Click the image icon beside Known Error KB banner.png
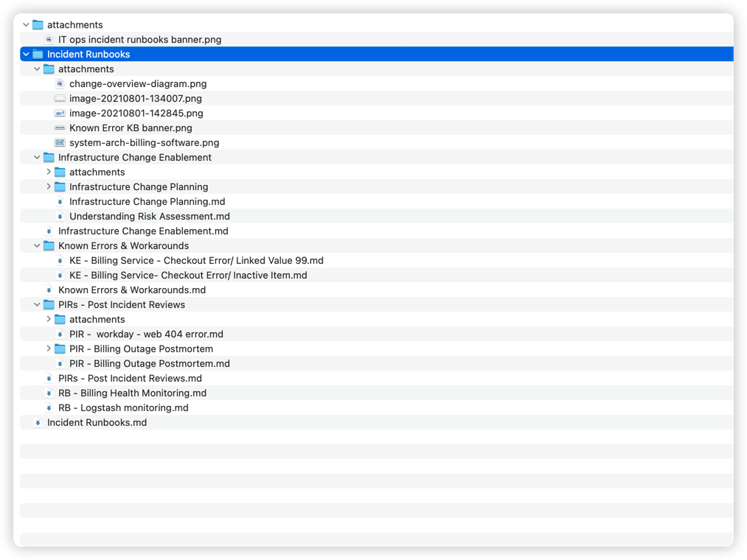This screenshot has width=747, height=560. tap(60, 127)
